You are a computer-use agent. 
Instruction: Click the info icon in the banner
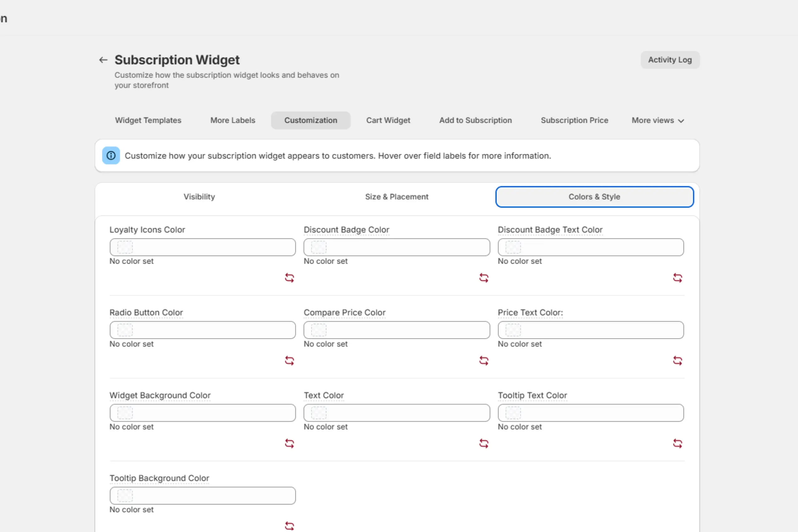tap(111, 156)
